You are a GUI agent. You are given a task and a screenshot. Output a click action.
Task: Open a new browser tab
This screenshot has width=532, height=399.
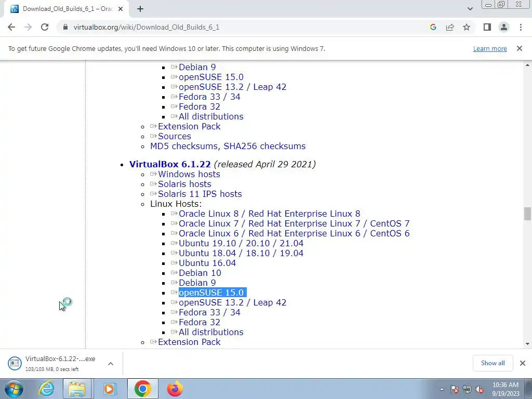[140, 9]
